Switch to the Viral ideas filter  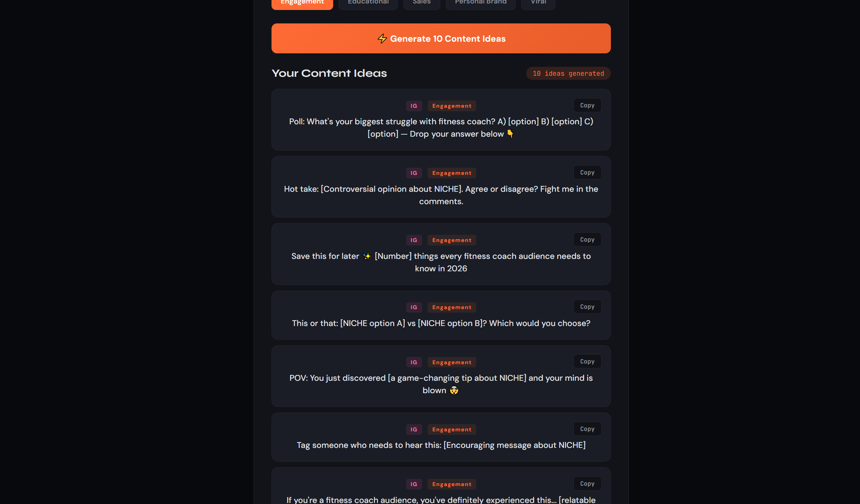pos(538,2)
